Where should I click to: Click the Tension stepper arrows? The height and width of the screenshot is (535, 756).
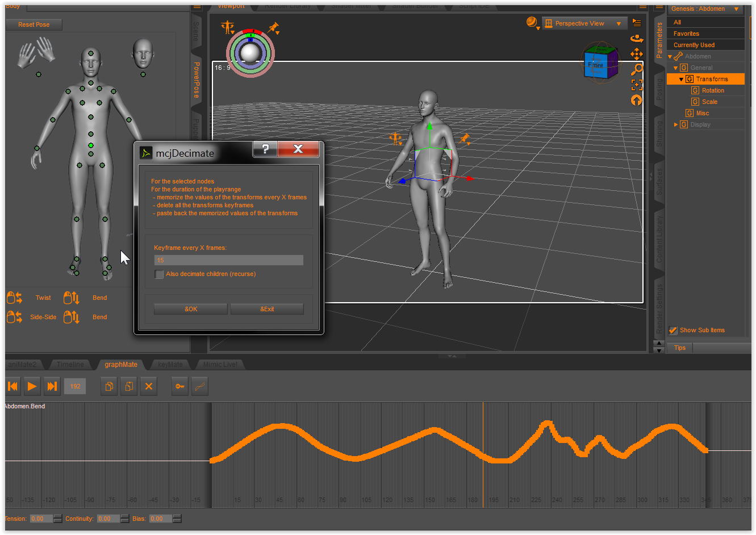pyautogui.click(x=57, y=519)
